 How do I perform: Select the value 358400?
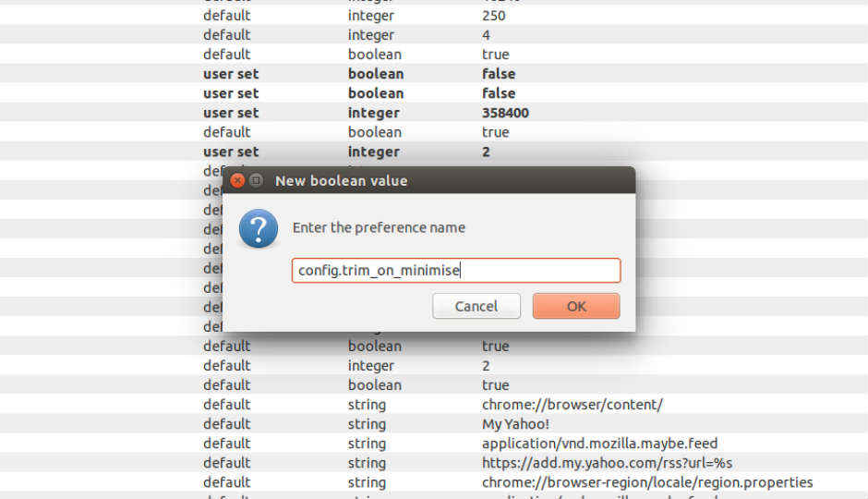click(x=505, y=113)
